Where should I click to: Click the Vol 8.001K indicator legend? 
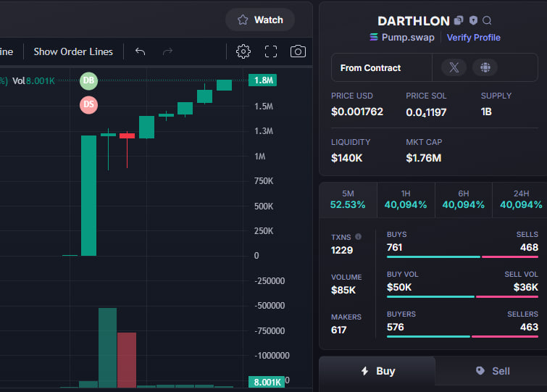(x=33, y=81)
